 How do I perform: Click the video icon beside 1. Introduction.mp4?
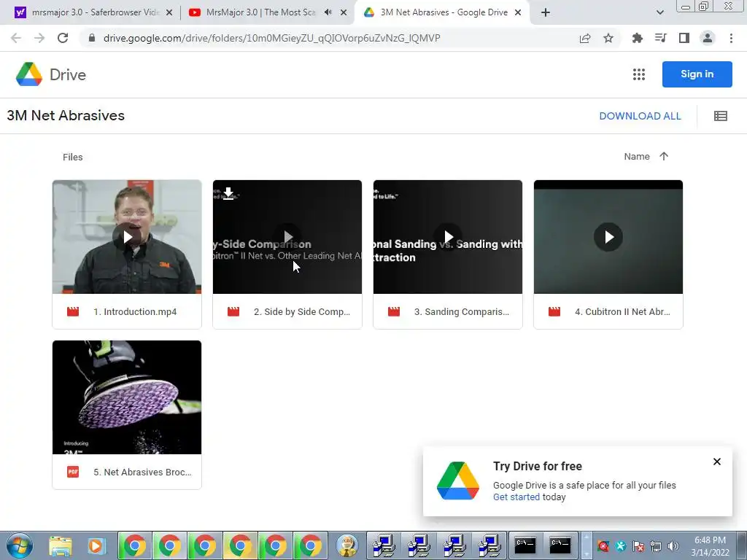pyautogui.click(x=73, y=312)
